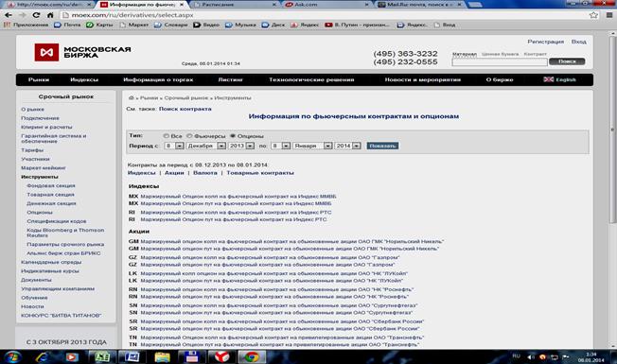Select the Опционы radio button

tap(233, 136)
